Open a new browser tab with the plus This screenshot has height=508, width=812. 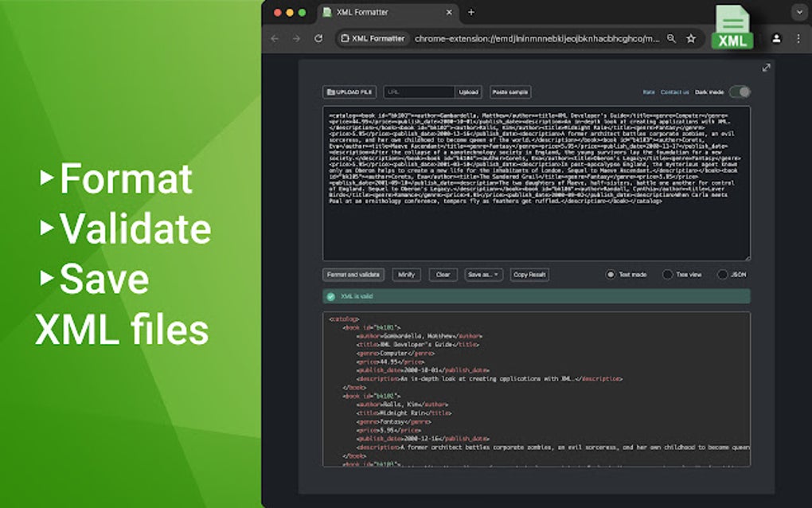tap(471, 12)
